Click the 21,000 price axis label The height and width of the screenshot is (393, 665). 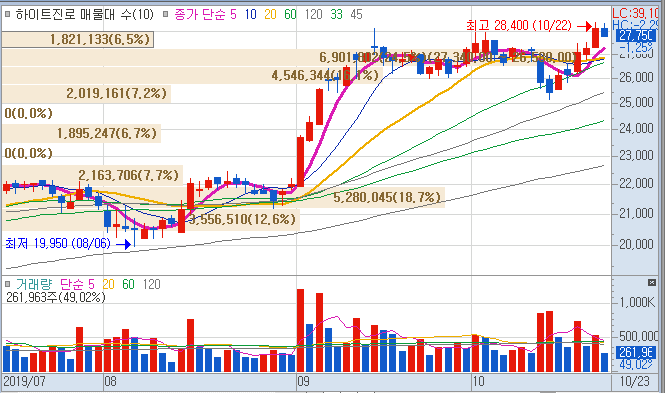[637, 213]
